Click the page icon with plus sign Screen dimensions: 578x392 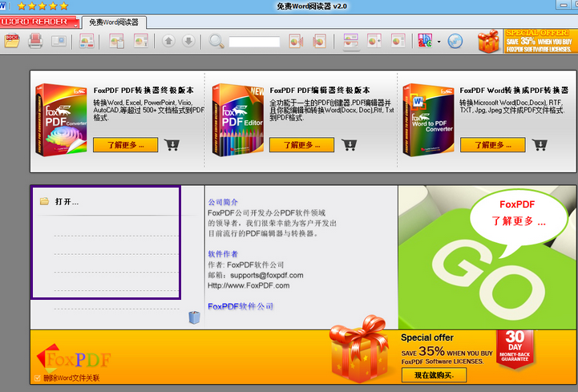(374, 41)
